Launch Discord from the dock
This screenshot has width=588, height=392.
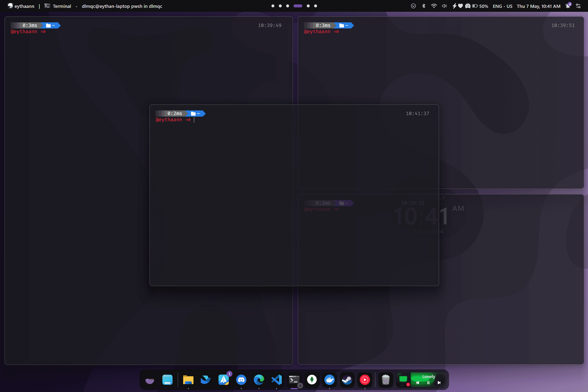pos(241,380)
